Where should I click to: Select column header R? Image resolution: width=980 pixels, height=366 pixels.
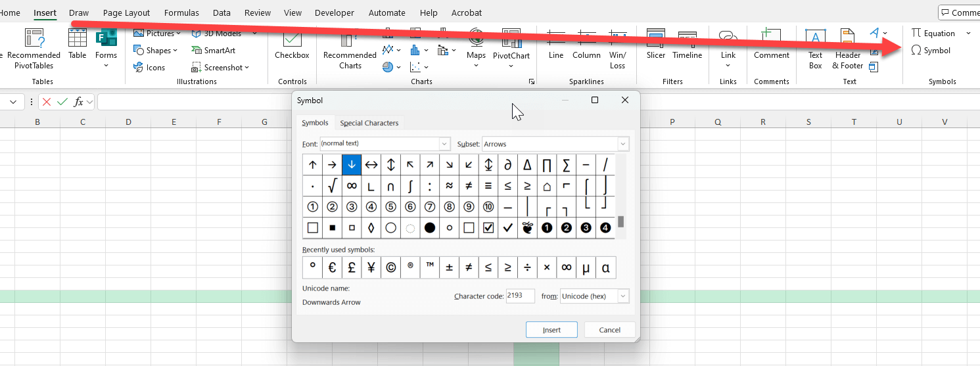(763, 122)
